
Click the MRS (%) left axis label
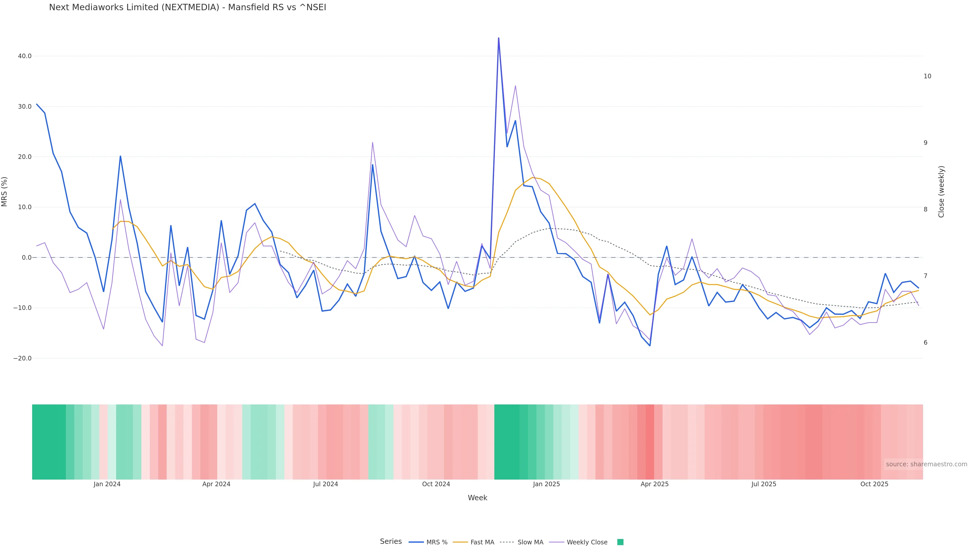click(5, 192)
